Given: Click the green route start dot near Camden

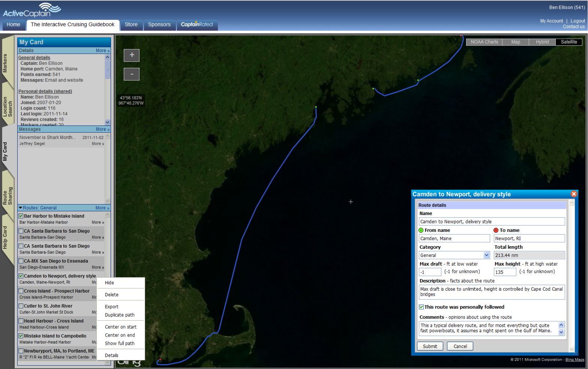Looking at the screenshot, I should click(x=316, y=107).
